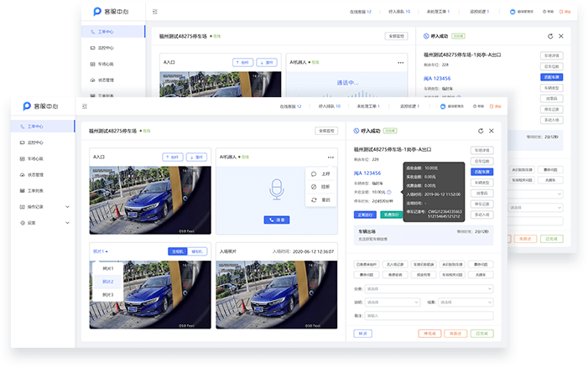This screenshot has height=367, width=588.
Task: Select 照片3 from the photo list
Action: [x=107, y=295]
